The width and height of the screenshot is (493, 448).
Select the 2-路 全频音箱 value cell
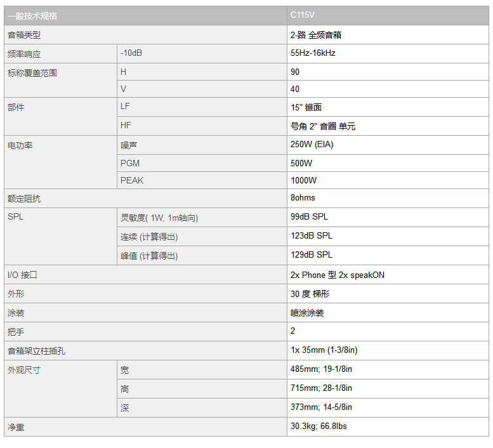388,34
